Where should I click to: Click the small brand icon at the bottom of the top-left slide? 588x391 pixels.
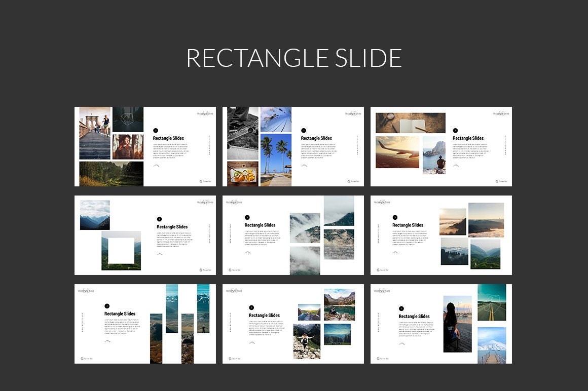pyautogui.click(x=201, y=181)
